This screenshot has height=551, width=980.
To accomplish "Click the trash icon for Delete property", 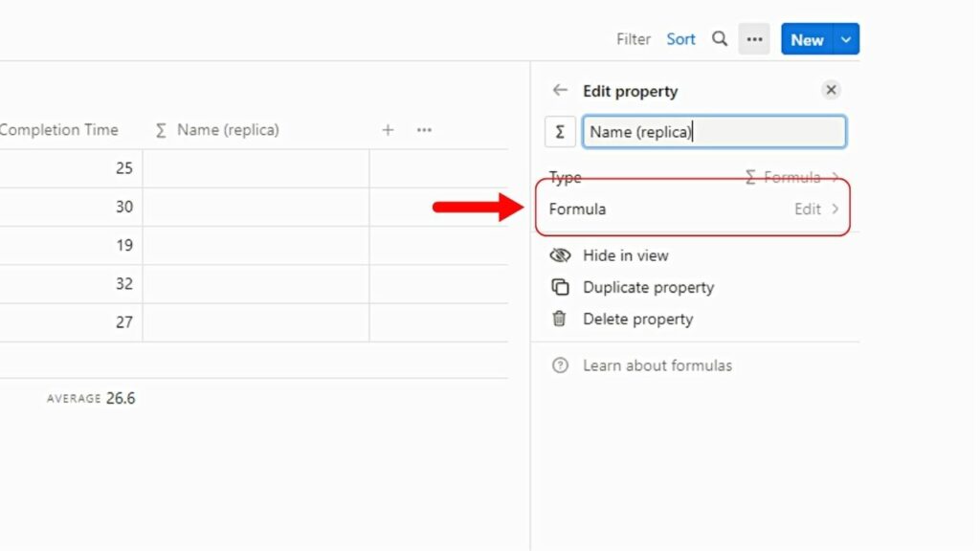I will (x=561, y=319).
